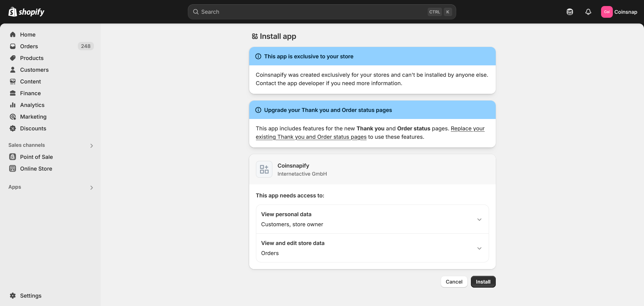
Task: Open Products menu item
Action: [32, 58]
